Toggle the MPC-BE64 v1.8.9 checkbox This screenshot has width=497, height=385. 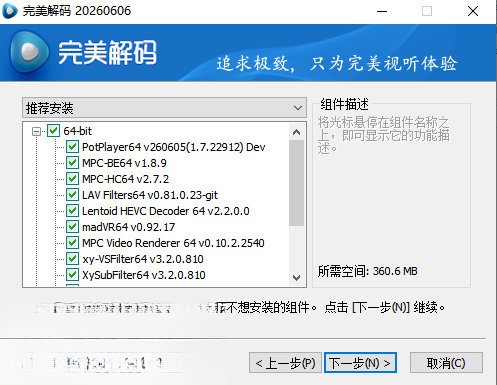(x=72, y=163)
